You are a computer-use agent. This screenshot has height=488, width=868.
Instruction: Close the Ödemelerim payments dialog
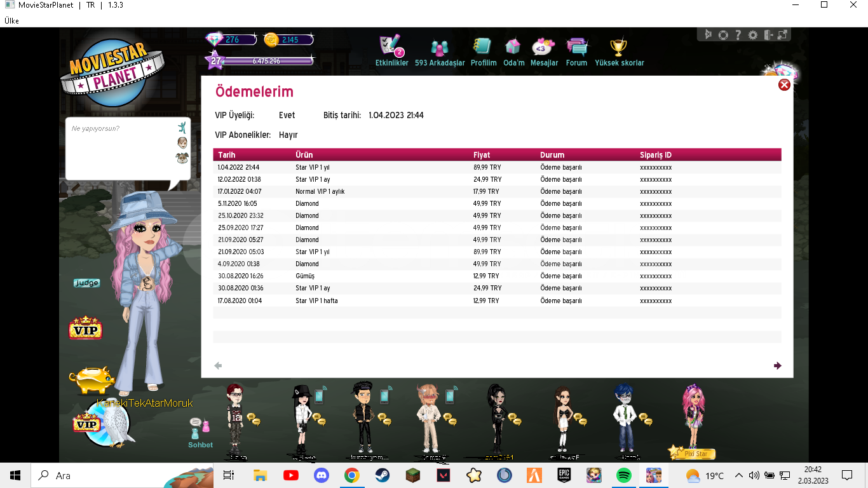point(784,85)
